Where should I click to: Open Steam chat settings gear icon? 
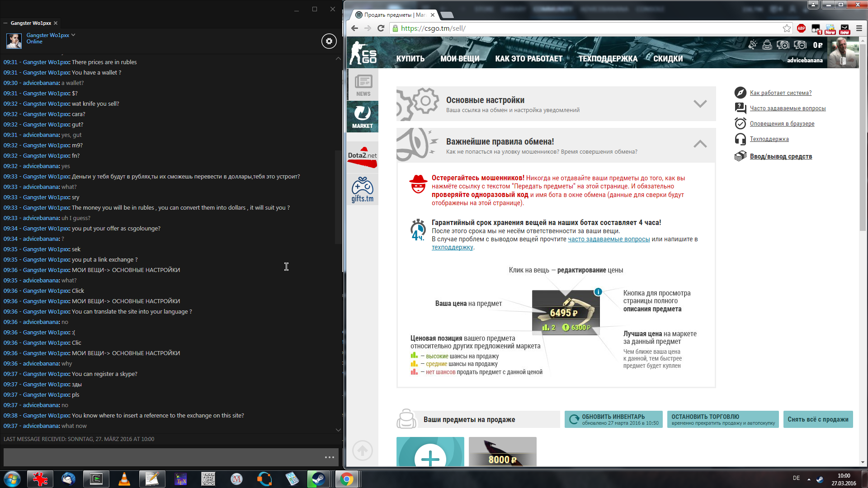tap(329, 41)
